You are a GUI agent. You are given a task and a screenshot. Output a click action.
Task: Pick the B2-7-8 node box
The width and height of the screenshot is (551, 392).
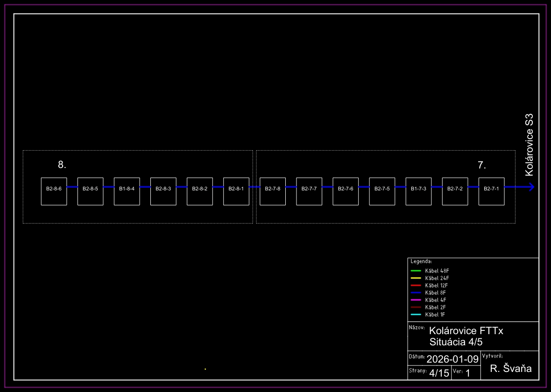click(x=272, y=191)
